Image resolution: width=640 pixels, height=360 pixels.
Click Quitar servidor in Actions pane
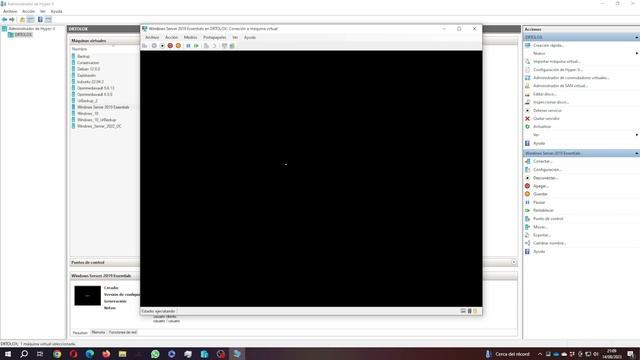[x=546, y=119]
